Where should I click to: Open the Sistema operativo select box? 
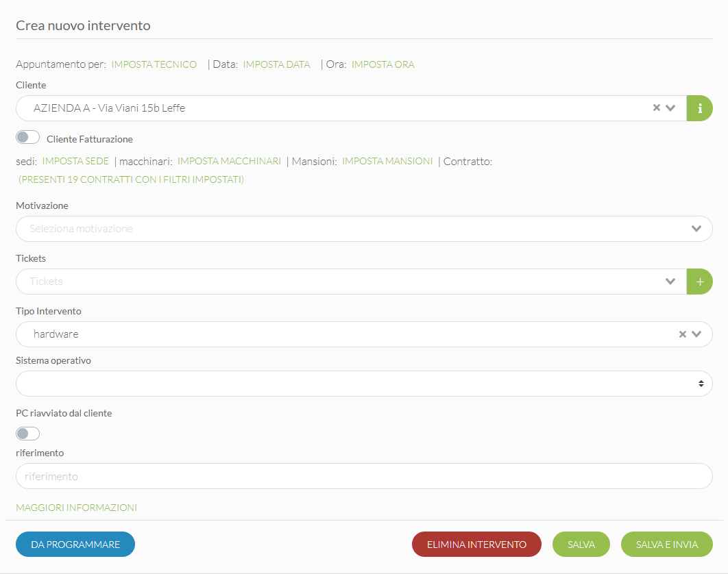363,384
